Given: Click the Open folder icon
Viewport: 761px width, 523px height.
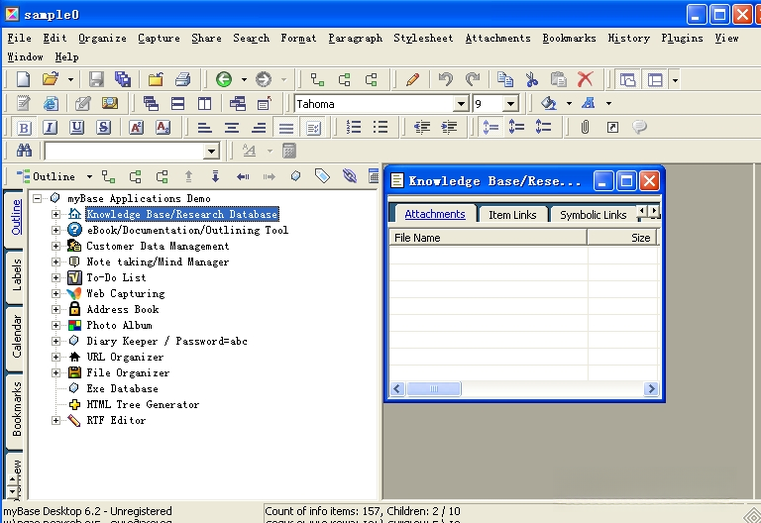Looking at the screenshot, I should [x=50, y=79].
